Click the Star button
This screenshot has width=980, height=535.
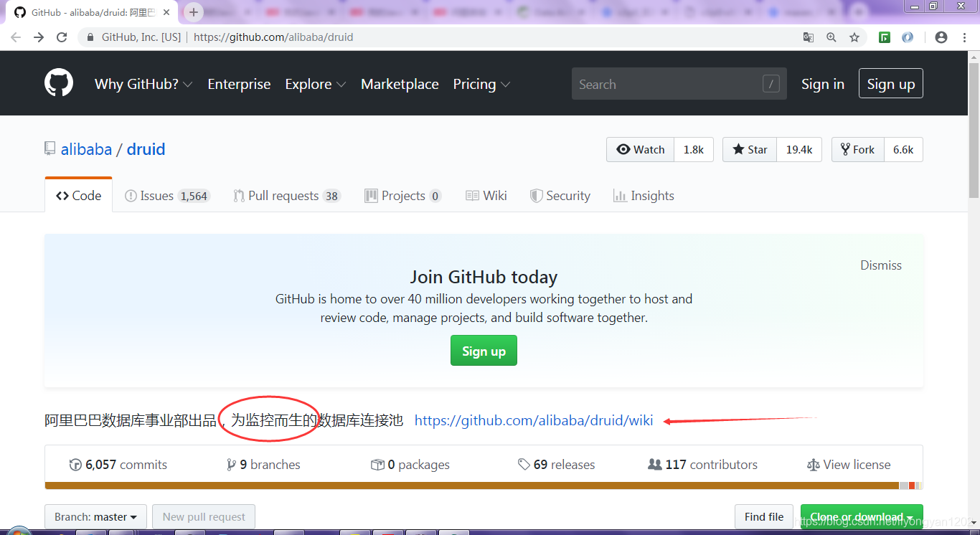[750, 149]
